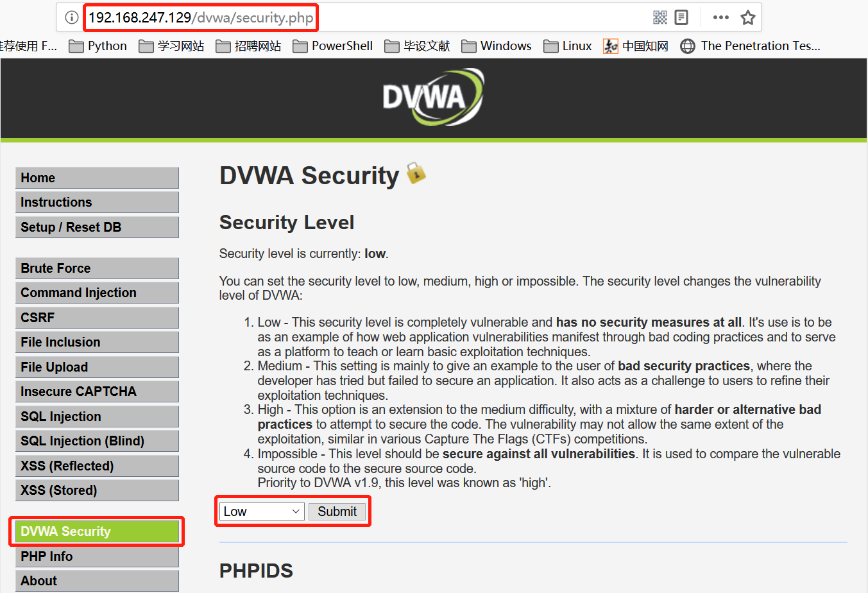Viewport: 868px width, 593px height.
Task: Open CSRF module
Action: click(97, 318)
